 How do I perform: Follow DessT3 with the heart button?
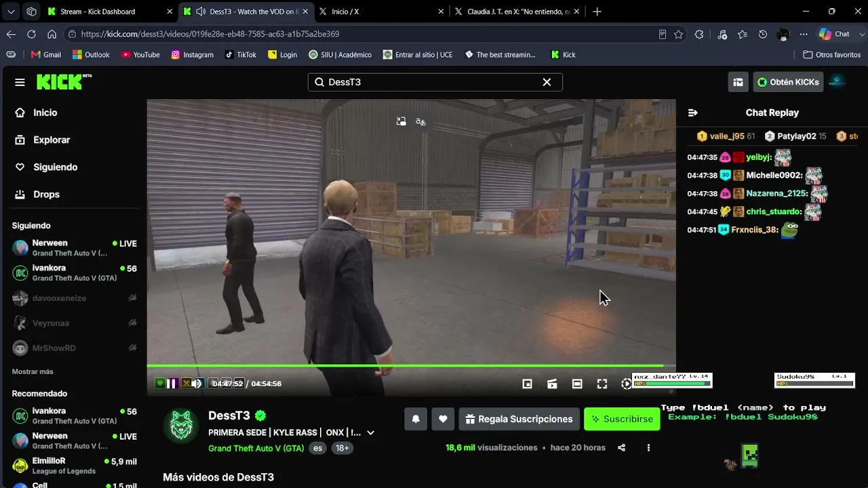[443, 419]
